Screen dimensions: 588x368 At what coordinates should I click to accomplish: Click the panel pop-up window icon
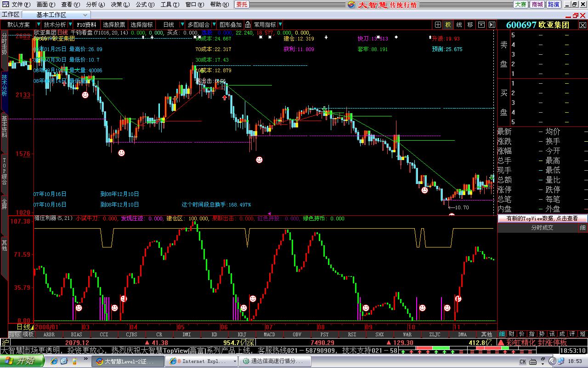pyautogui.click(x=481, y=24)
